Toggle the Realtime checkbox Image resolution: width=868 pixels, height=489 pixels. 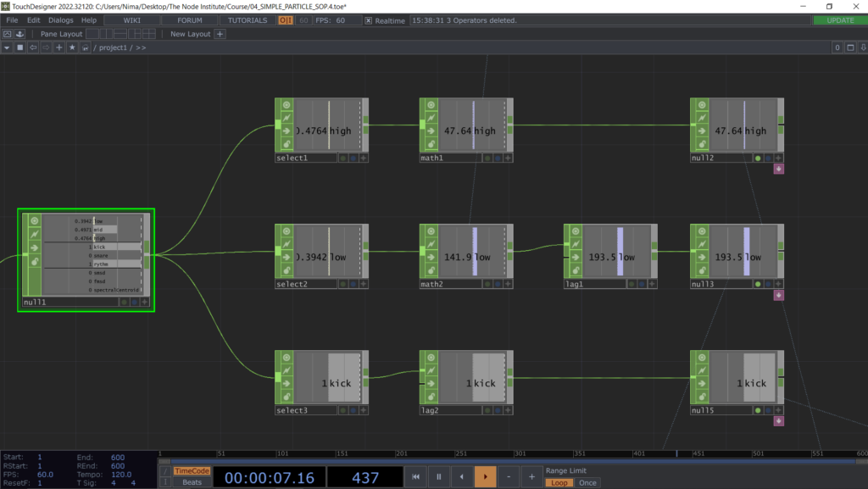click(368, 20)
